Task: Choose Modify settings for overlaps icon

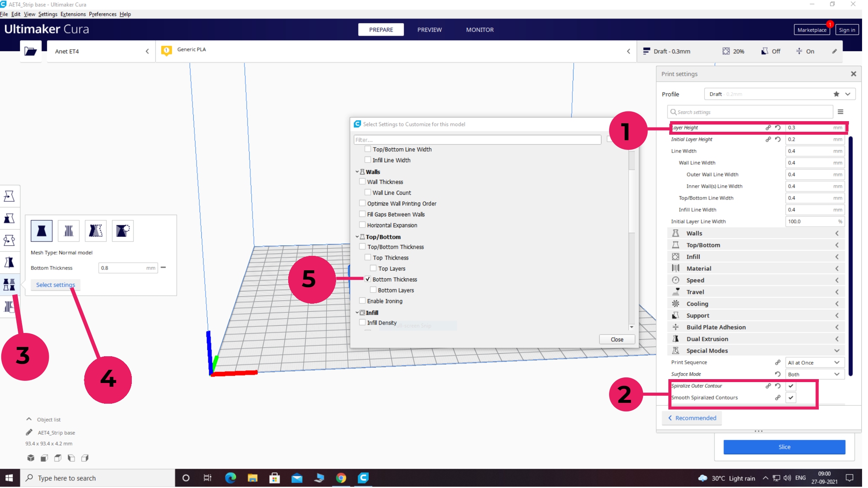Action: click(x=95, y=231)
